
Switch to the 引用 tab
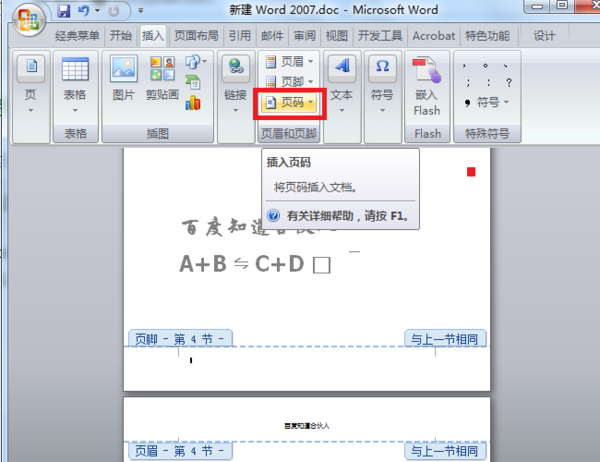click(x=240, y=36)
